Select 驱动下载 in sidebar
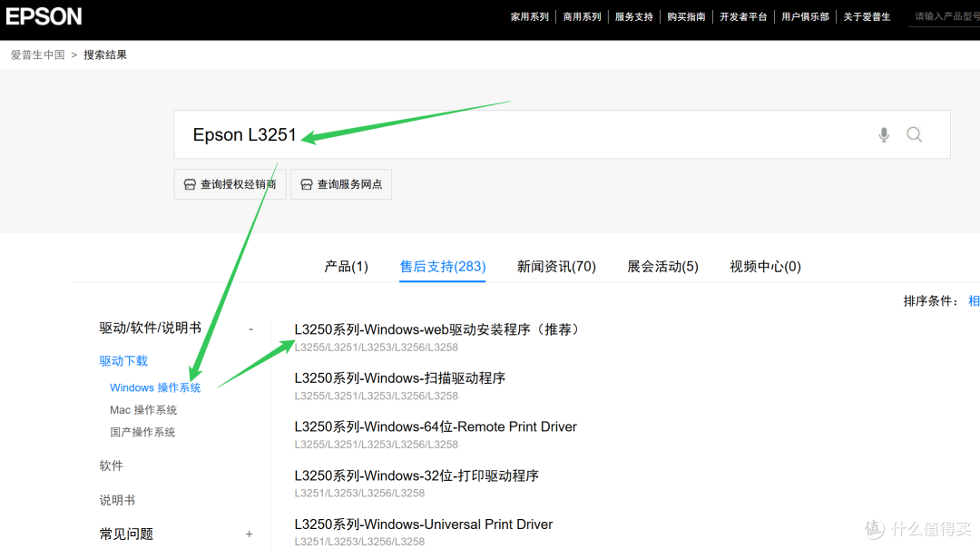The image size is (980, 549). (x=123, y=361)
